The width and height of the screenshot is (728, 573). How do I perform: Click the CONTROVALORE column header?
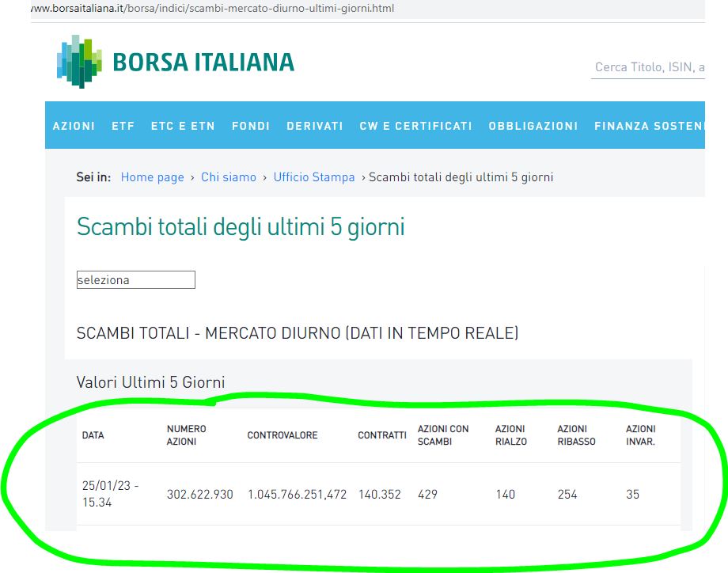click(282, 435)
